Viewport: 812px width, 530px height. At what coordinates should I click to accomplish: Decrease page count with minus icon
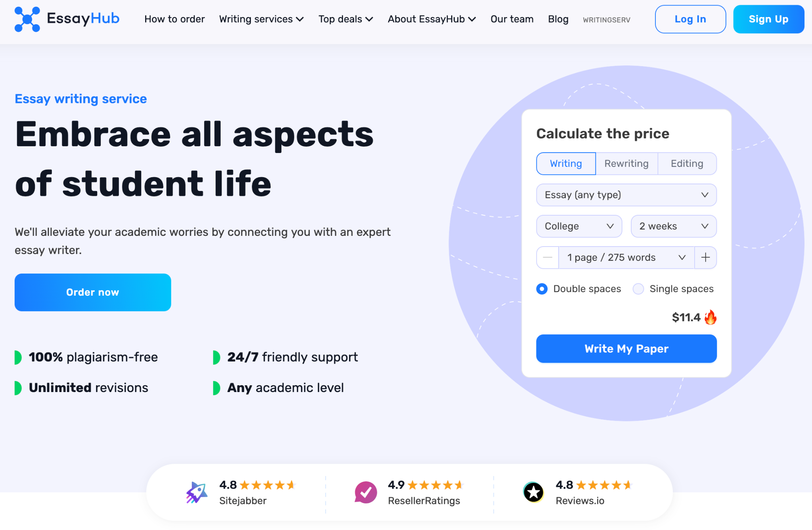pyautogui.click(x=548, y=258)
